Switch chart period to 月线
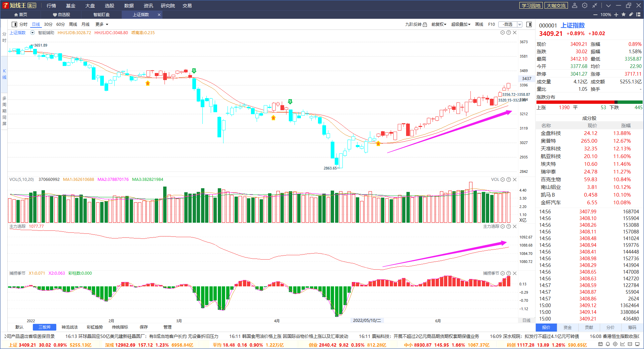Screen dimensions: 644x349 tap(85, 24)
